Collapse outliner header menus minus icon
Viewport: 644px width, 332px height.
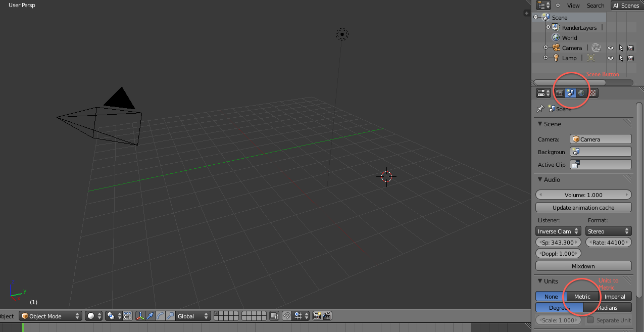coord(558,5)
